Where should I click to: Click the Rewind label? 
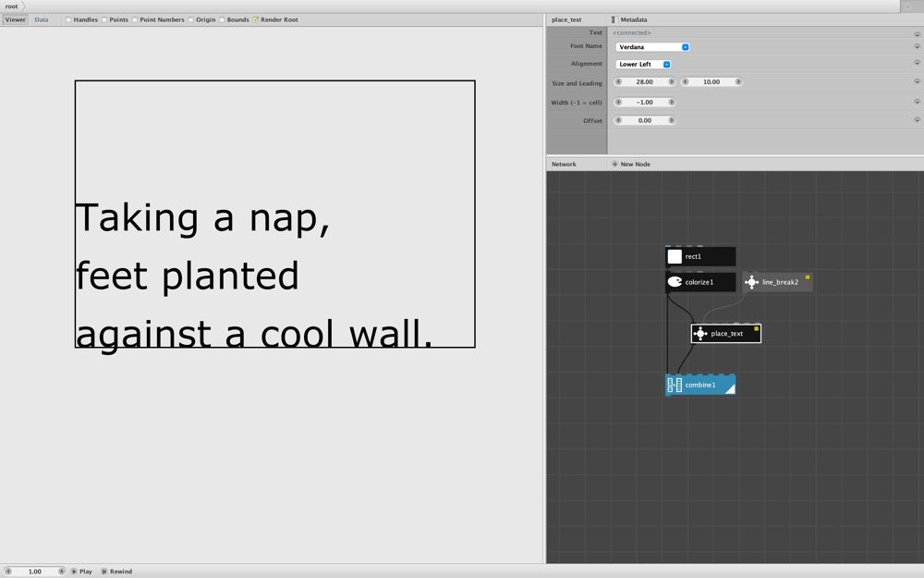click(121, 572)
